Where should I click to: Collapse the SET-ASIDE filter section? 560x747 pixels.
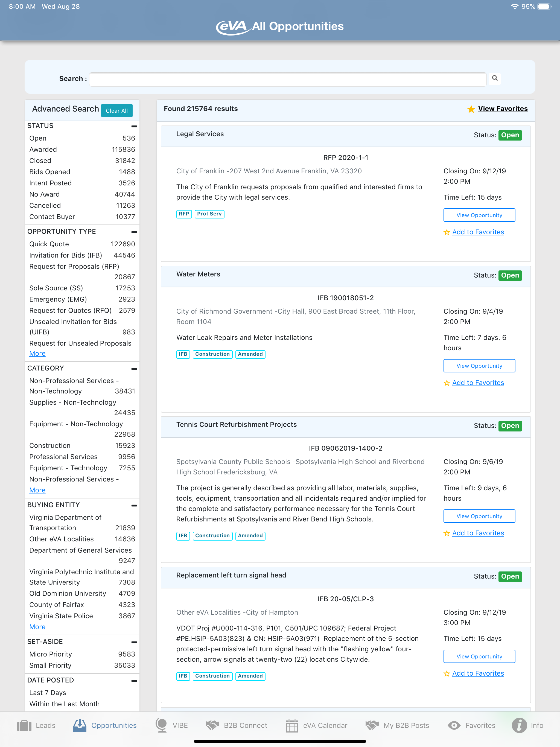point(134,642)
